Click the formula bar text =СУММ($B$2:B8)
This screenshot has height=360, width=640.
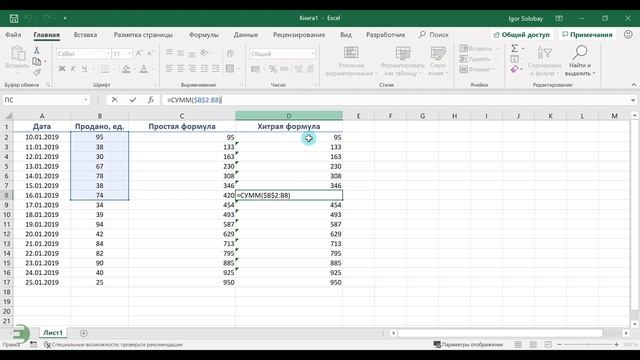[x=194, y=100]
